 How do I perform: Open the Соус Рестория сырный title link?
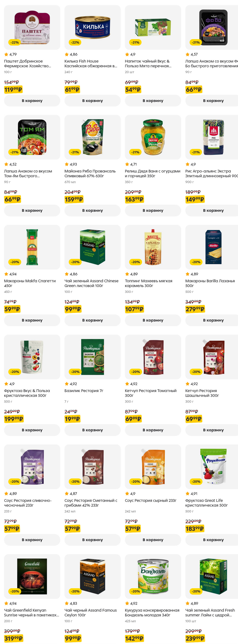pos(150,500)
